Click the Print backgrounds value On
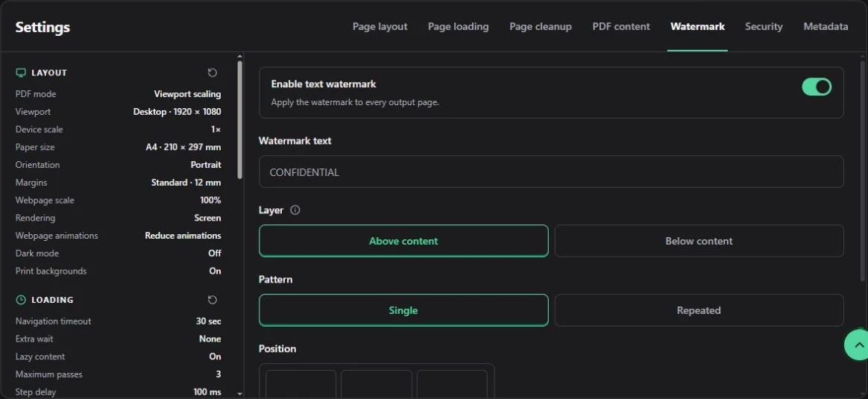This screenshot has width=868, height=399. 216,271
